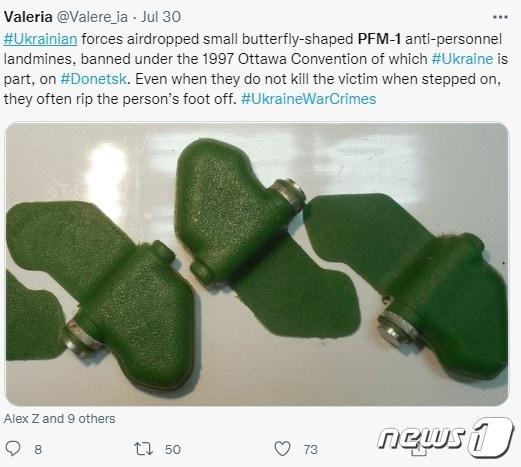Click the news1 watermark logo
521x467 pixels.
coord(445,437)
